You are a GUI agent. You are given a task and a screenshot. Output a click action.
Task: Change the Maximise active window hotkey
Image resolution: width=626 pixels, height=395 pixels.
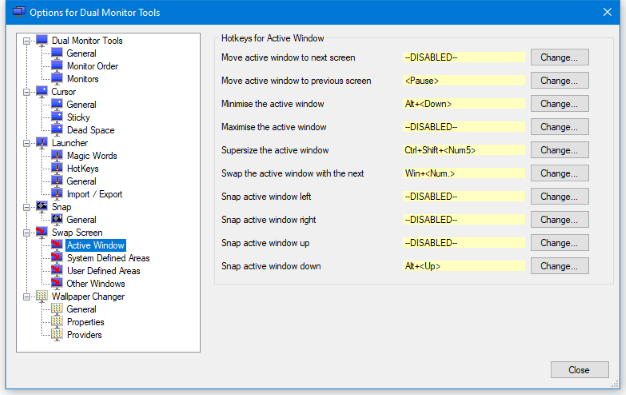click(559, 127)
